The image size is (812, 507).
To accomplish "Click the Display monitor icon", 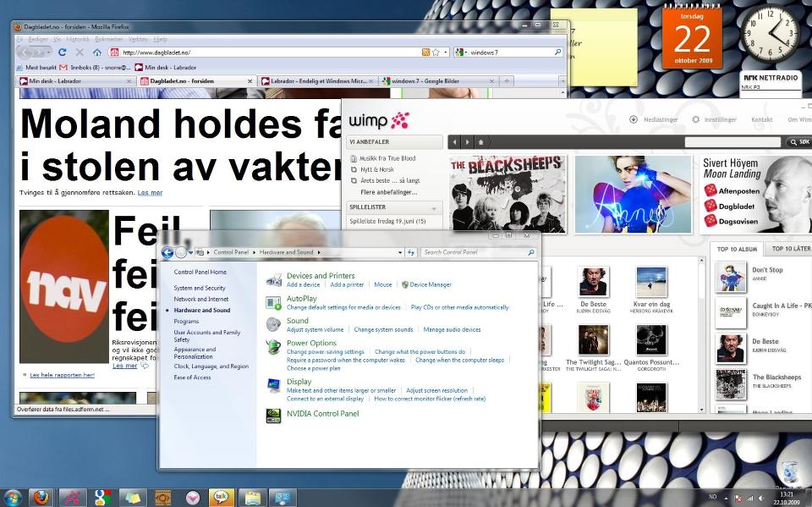I will pos(273,385).
